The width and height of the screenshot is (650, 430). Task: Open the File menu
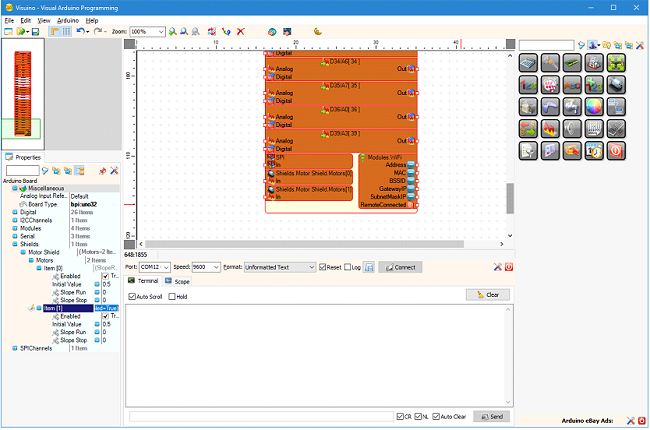9,20
